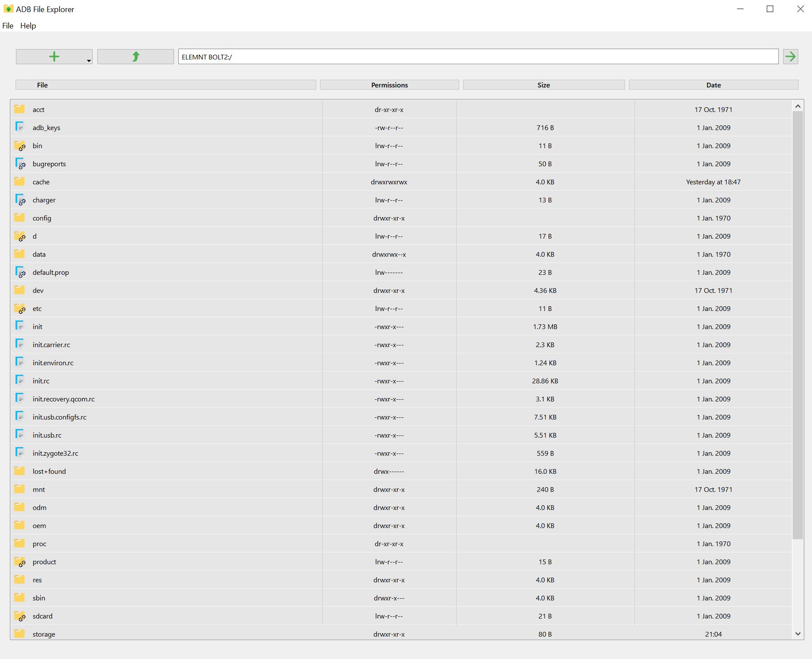This screenshot has height=659, width=812.
Task: Sort by the Size column header
Action: point(544,85)
